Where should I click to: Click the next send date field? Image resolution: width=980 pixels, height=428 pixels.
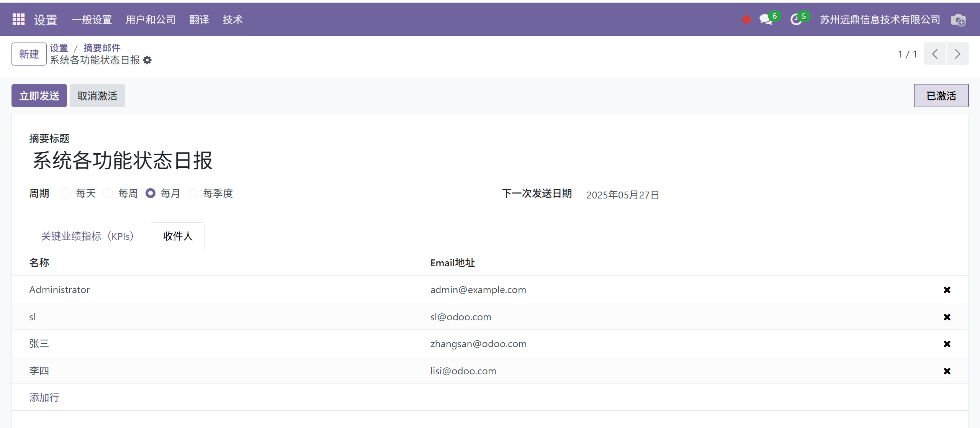[x=622, y=195]
